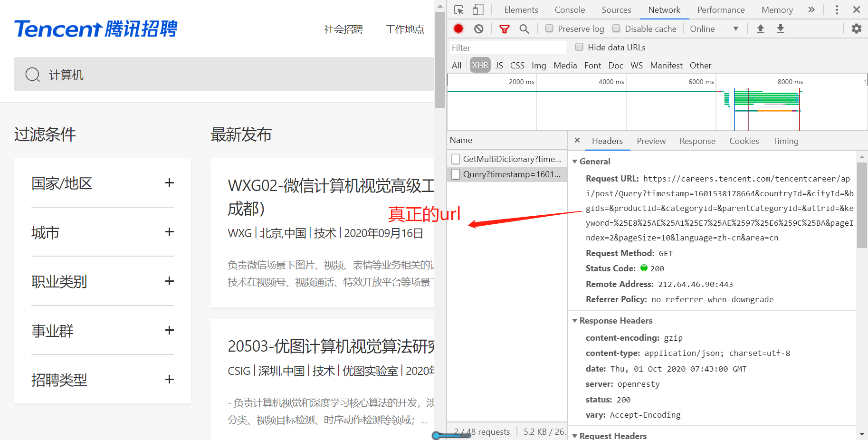
Task: Open the Response tab of request
Action: tap(697, 141)
